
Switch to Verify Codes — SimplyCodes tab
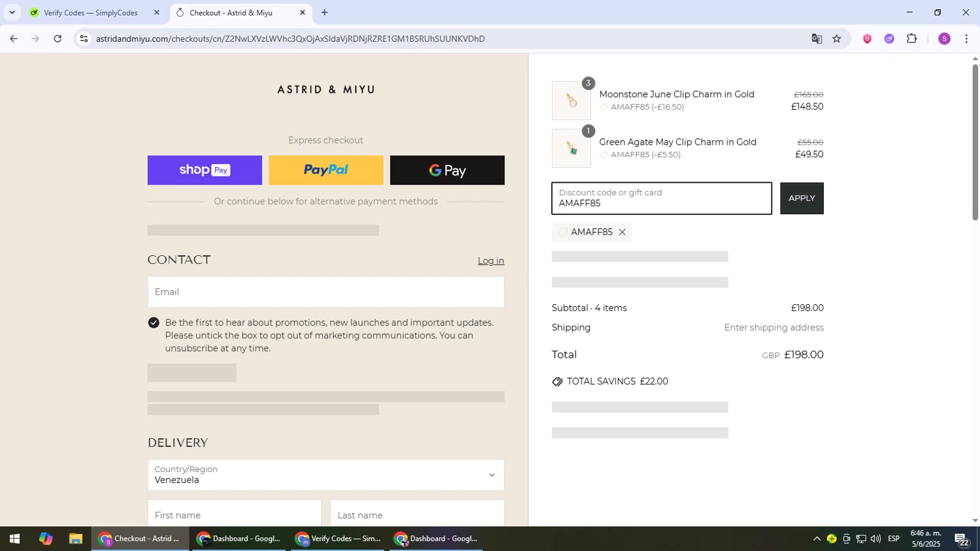[90, 12]
